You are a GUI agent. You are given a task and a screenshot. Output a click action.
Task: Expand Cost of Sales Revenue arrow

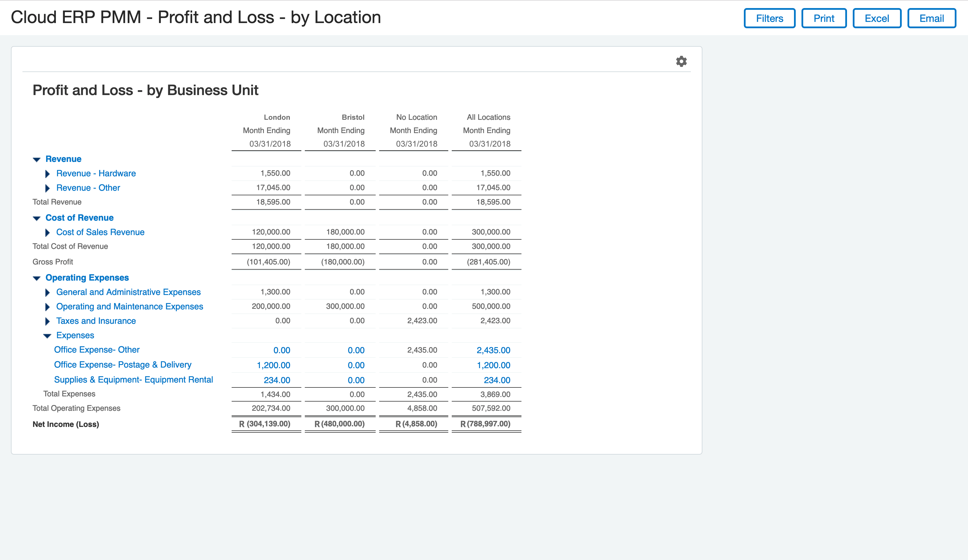click(x=48, y=232)
